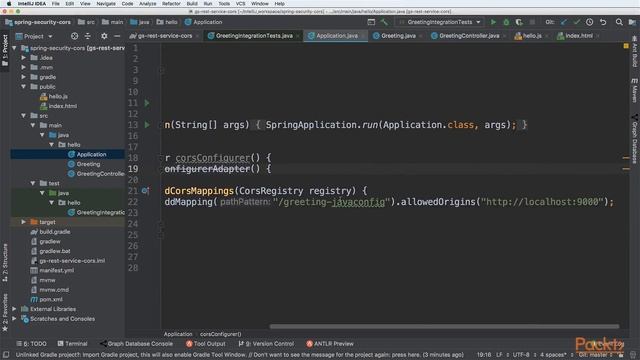640x360 pixels.
Task: Toggle the Structure side tool window
Action: coord(5,263)
